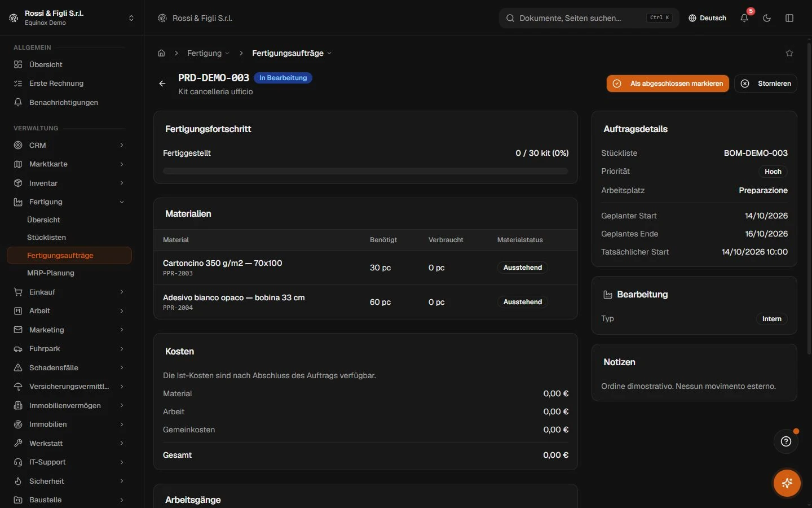Screen dimensions: 812x508
Task: Click the Fuhrpark car icon
Action: pos(18,349)
